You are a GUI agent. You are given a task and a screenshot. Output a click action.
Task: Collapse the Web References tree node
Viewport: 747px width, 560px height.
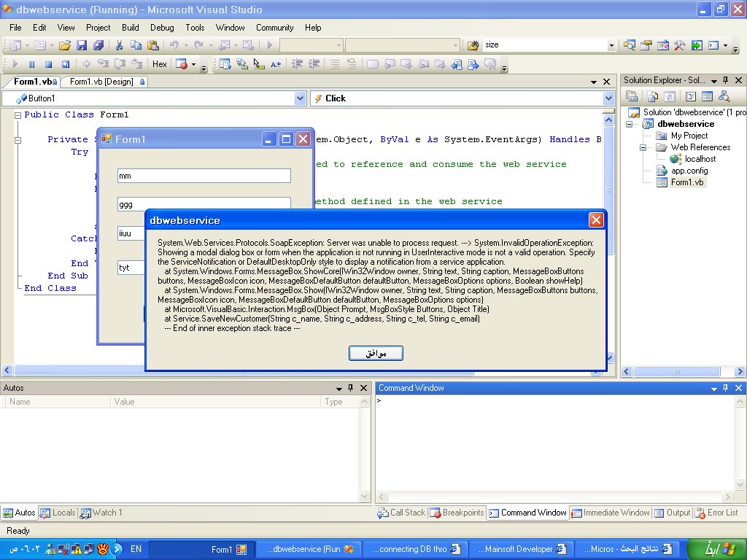click(x=643, y=147)
